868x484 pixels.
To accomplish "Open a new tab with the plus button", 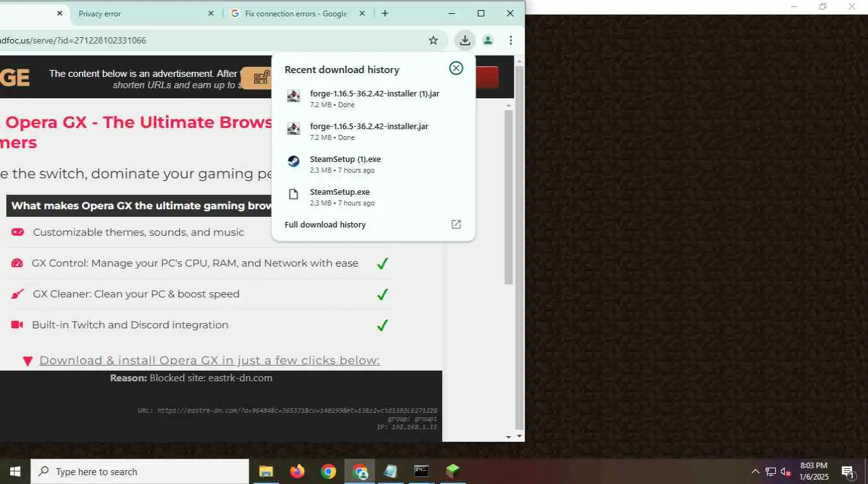I will (385, 13).
